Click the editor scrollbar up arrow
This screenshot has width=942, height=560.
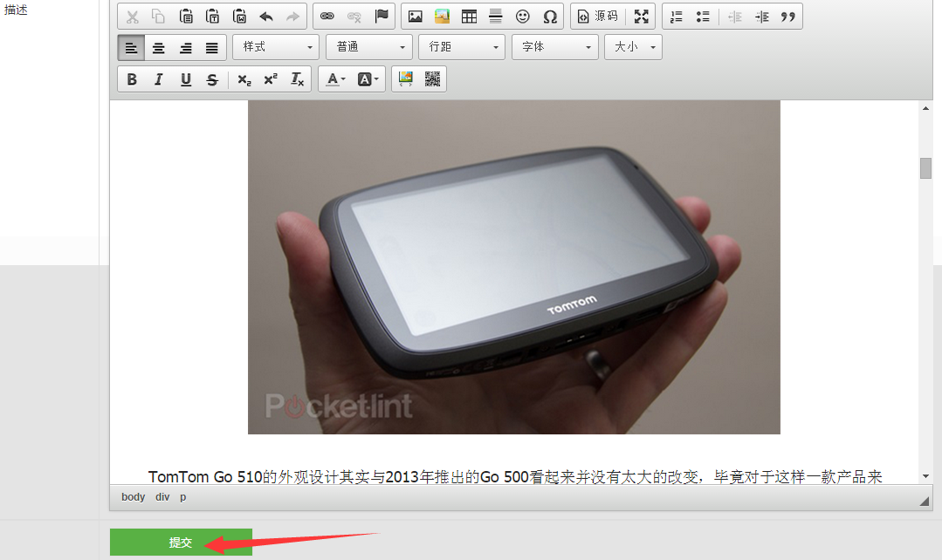[x=925, y=109]
